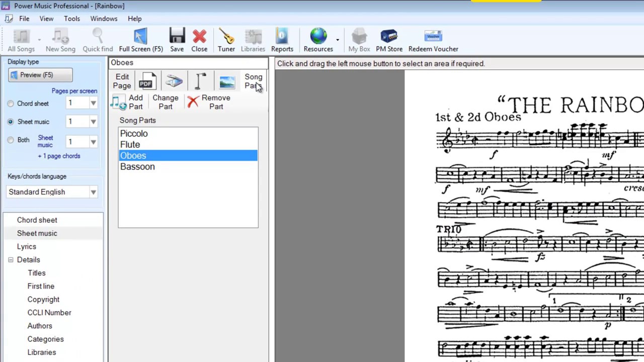Click the Rainbow sheet music page preview
This screenshot has width=644, height=362.
click(524, 216)
